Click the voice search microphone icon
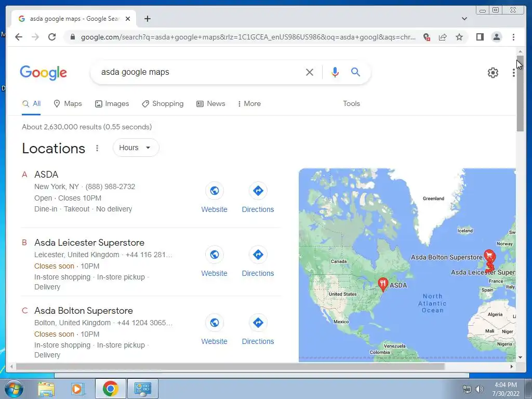532x399 pixels. pyautogui.click(x=335, y=72)
